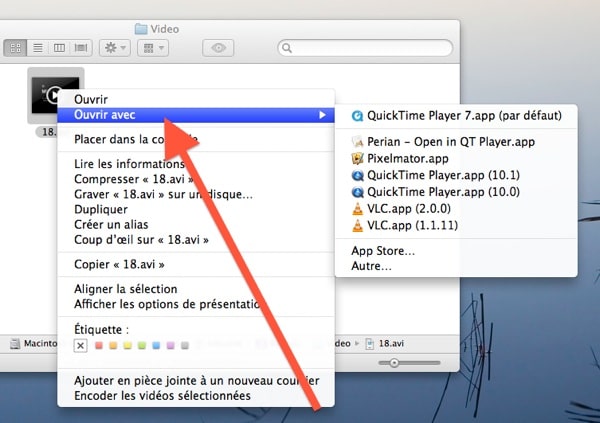The height and width of the screenshot is (423, 600).
Task: Open the arrange items dropdown
Action: [x=153, y=48]
